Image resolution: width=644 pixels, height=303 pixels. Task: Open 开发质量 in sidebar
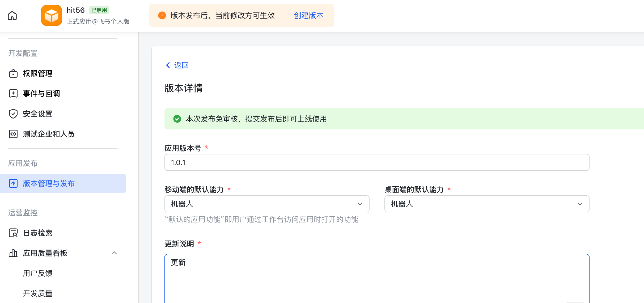click(38, 293)
